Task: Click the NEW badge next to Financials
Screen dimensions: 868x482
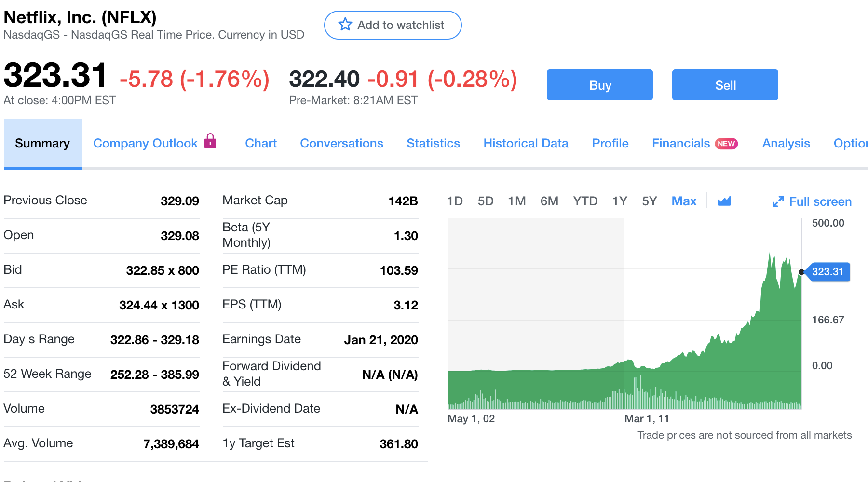Action: [x=726, y=144]
